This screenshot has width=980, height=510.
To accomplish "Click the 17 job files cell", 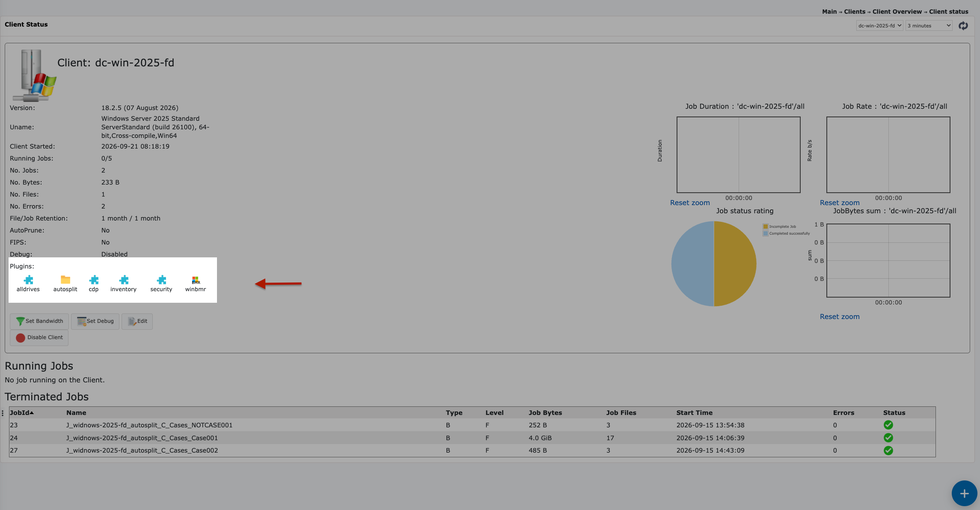I will (x=610, y=438).
